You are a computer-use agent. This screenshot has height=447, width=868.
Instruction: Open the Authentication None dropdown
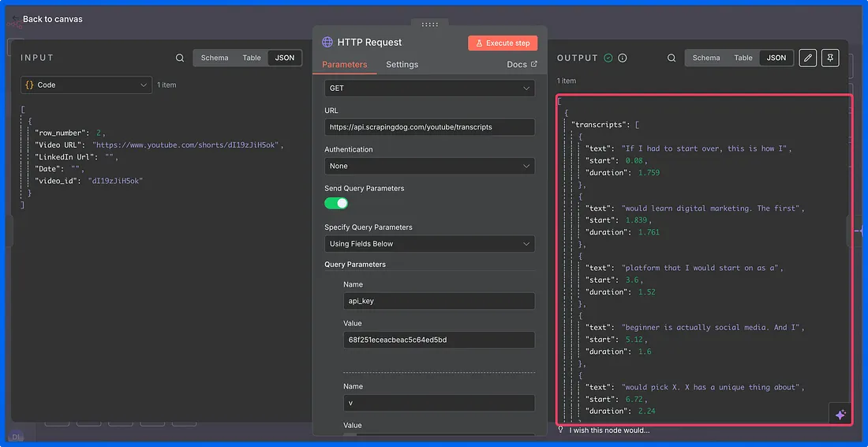tap(429, 166)
